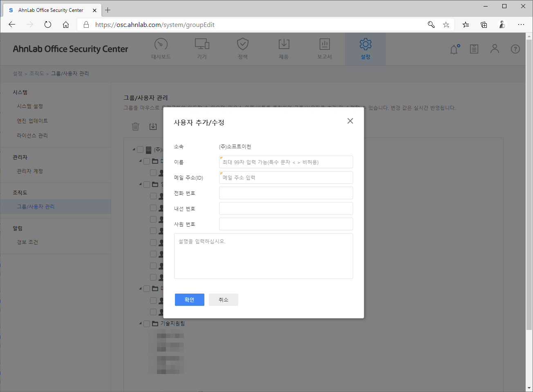Open the help question mark icon
The image size is (533, 392).
[x=515, y=49]
